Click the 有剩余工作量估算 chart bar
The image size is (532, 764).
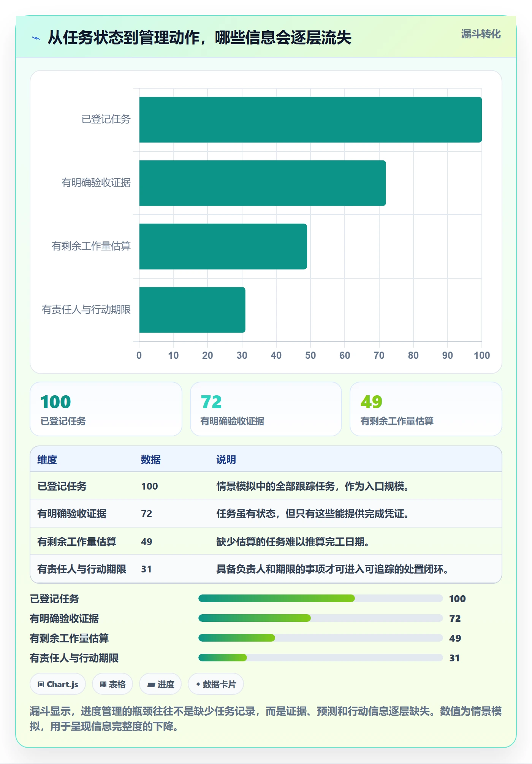coord(223,246)
